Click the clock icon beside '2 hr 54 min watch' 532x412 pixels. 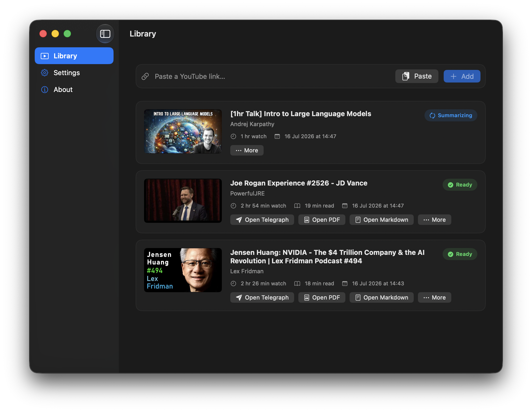pos(233,206)
